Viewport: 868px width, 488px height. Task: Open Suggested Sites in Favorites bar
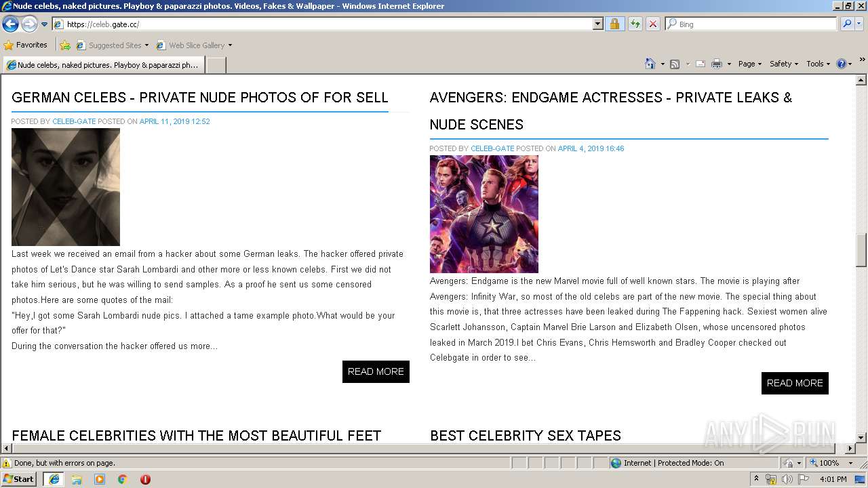[x=112, y=45]
